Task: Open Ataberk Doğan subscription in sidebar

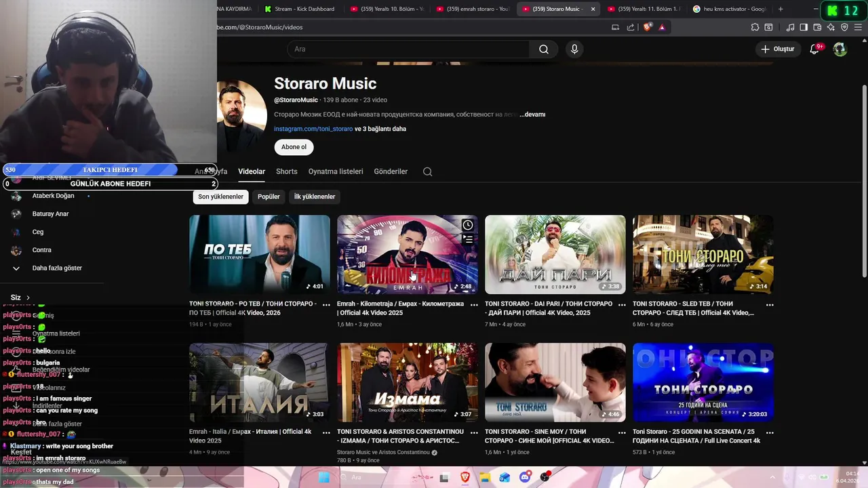Action: [53, 196]
